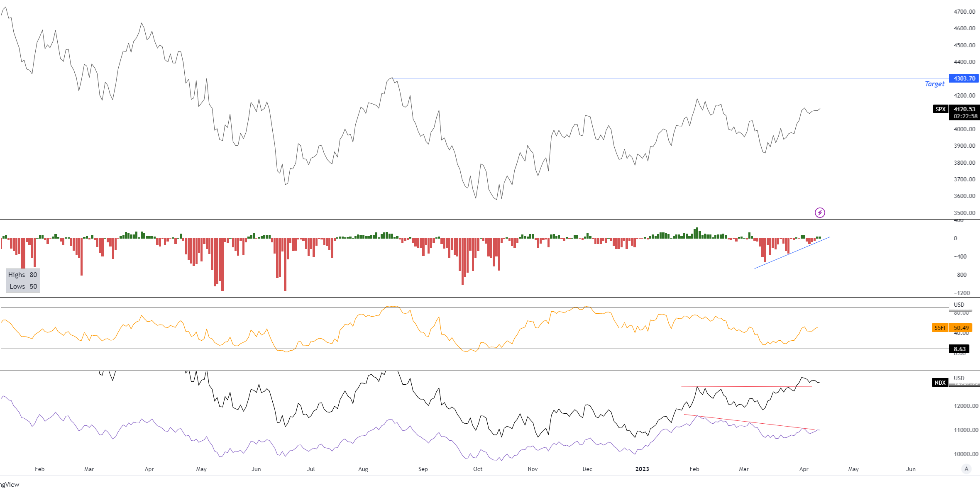Viewport: 980px width, 493px height.
Task: Click the purple lightning bolt event icon
Action: coord(820,213)
